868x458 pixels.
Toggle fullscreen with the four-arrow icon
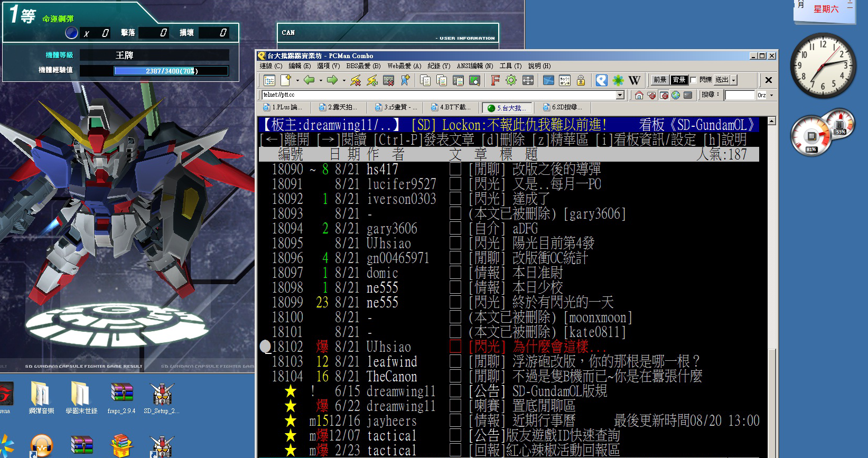point(528,80)
